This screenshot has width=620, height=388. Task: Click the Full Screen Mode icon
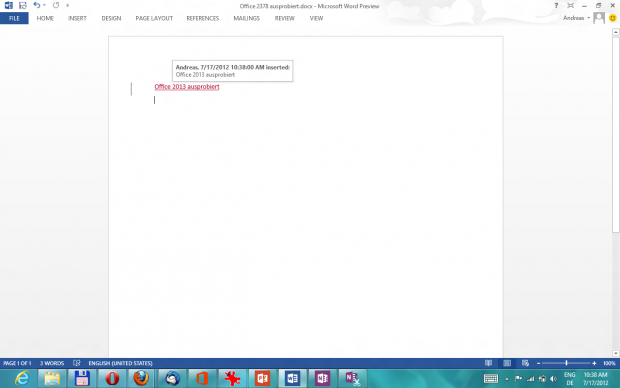(x=570, y=6)
